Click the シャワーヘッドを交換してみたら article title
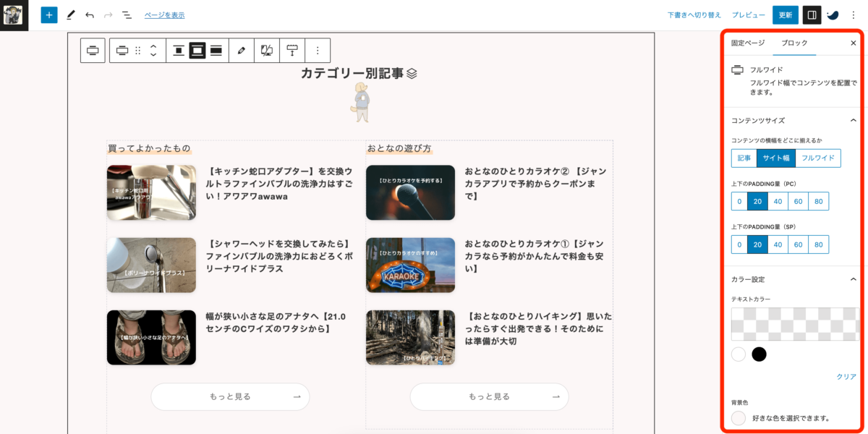 pos(278,256)
